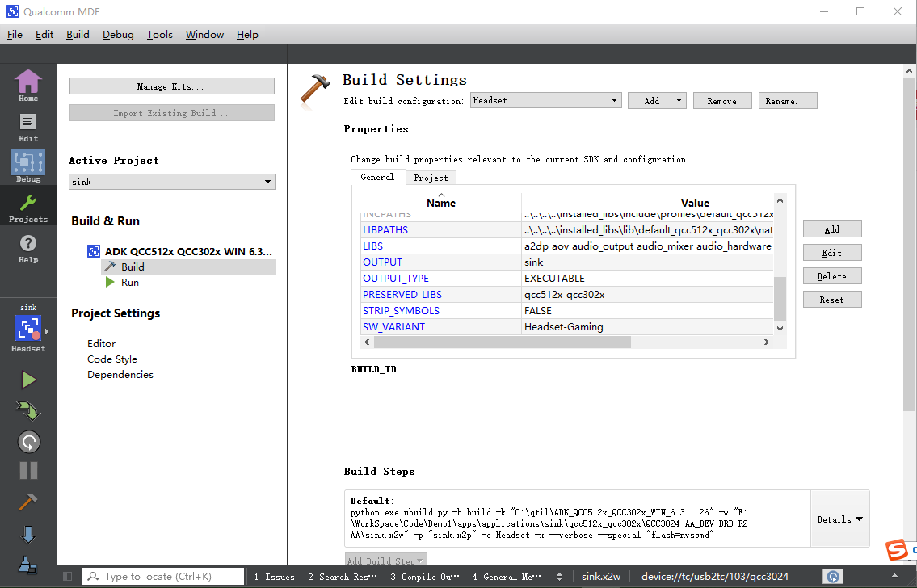This screenshot has width=917, height=588.
Task: Click the circular restart icon in sidebar
Action: (28, 442)
